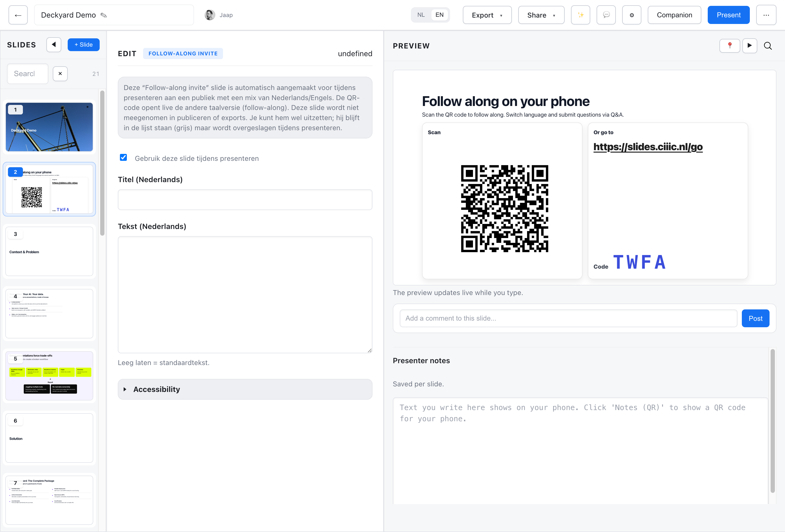Click the 'undefined' label in edit header
Screen dimensions: 785x532
[x=355, y=54]
